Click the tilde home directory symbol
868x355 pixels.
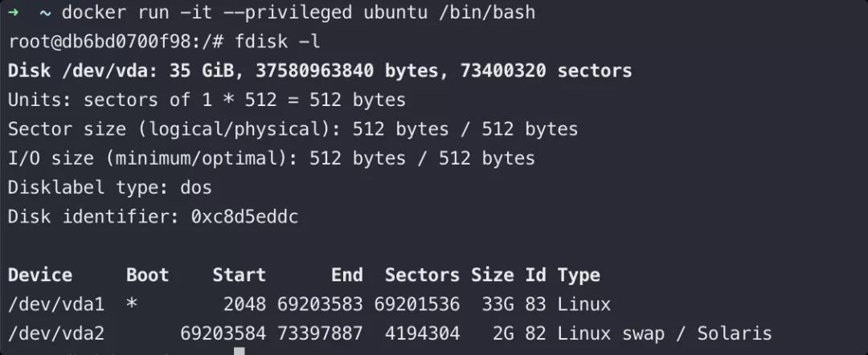(x=45, y=13)
